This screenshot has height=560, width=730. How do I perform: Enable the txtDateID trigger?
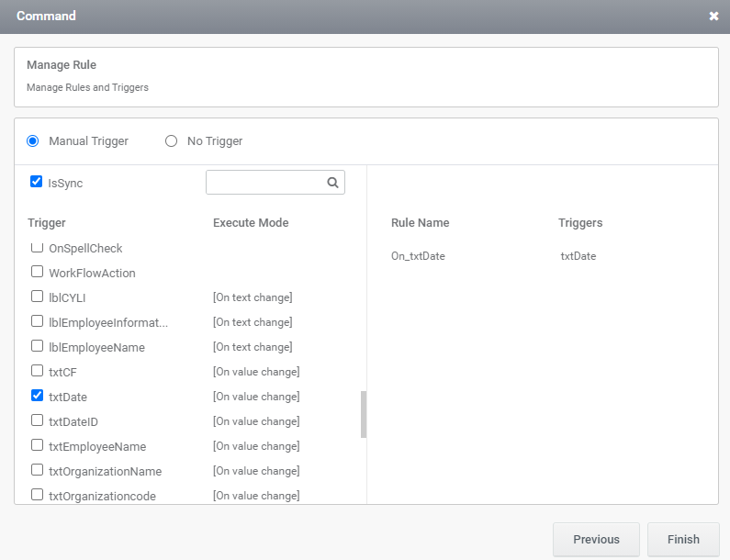(38, 420)
